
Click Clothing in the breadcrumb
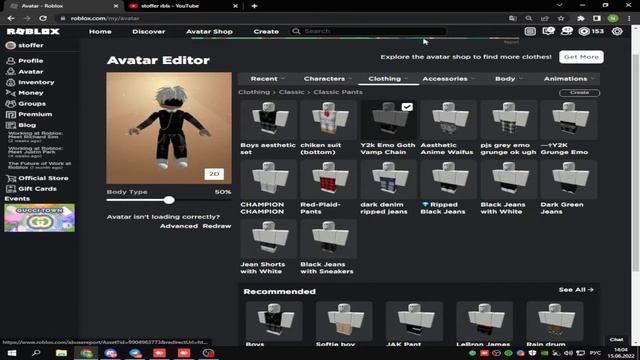click(254, 92)
